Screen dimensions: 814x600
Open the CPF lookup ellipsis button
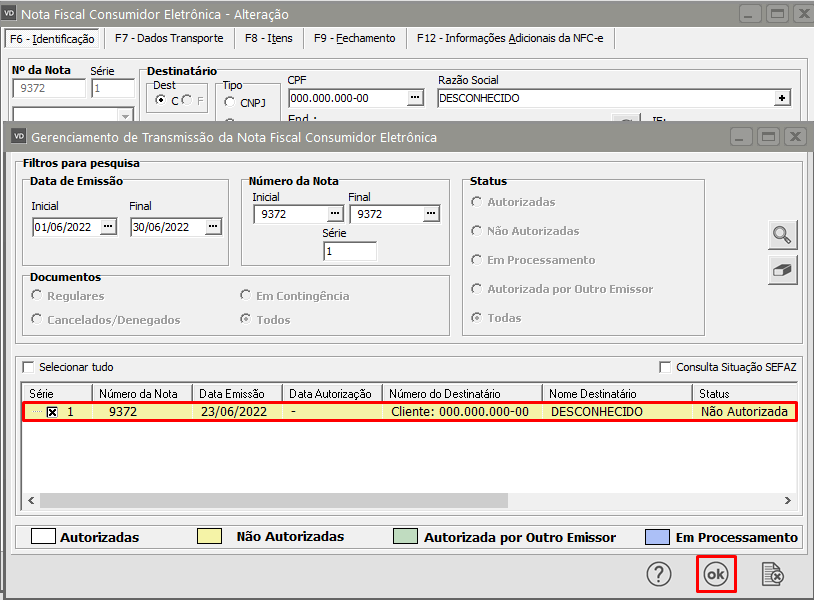[415, 98]
